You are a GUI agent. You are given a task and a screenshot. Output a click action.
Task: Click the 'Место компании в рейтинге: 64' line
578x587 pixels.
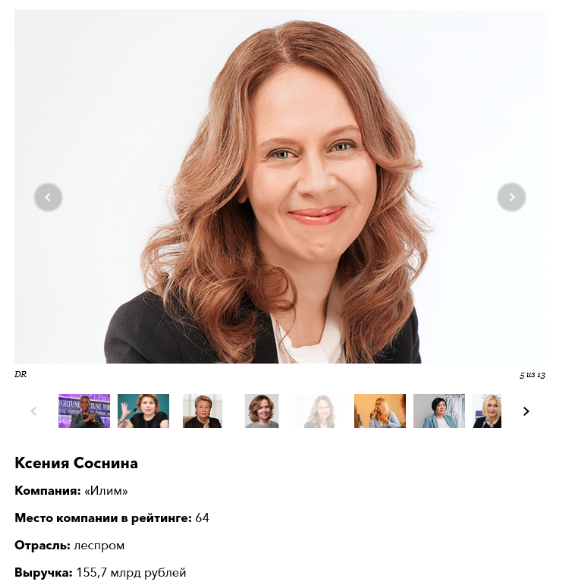pyautogui.click(x=112, y=518)
